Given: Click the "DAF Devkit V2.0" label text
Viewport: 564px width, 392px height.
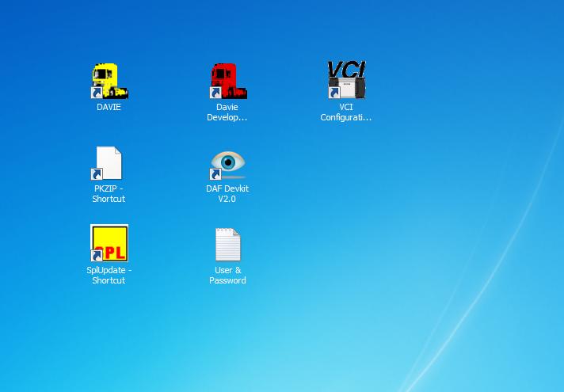Looking at the screenshot, I should [x=227, y=194].
